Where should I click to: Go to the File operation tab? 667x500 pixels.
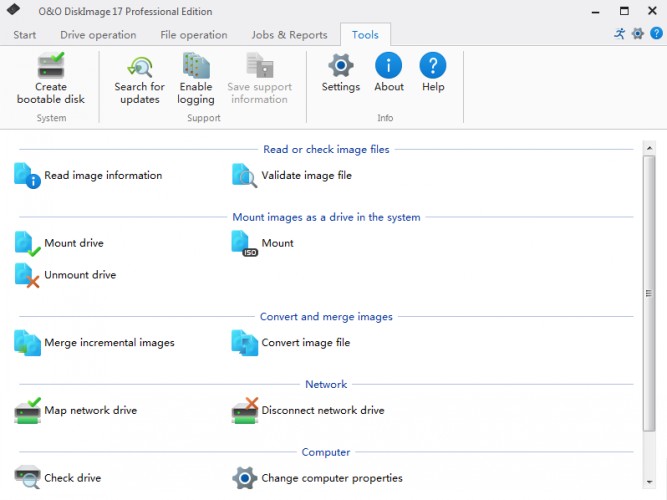pos(194,35)
